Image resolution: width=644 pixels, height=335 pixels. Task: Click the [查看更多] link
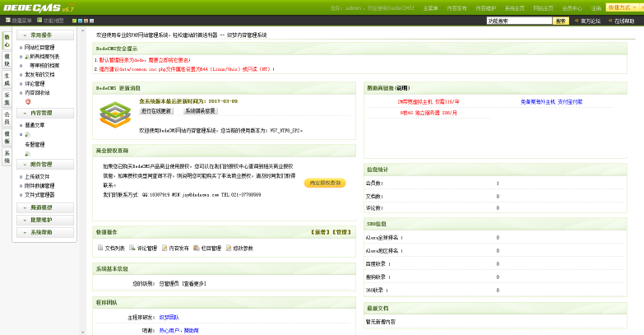tap(194, 284)
